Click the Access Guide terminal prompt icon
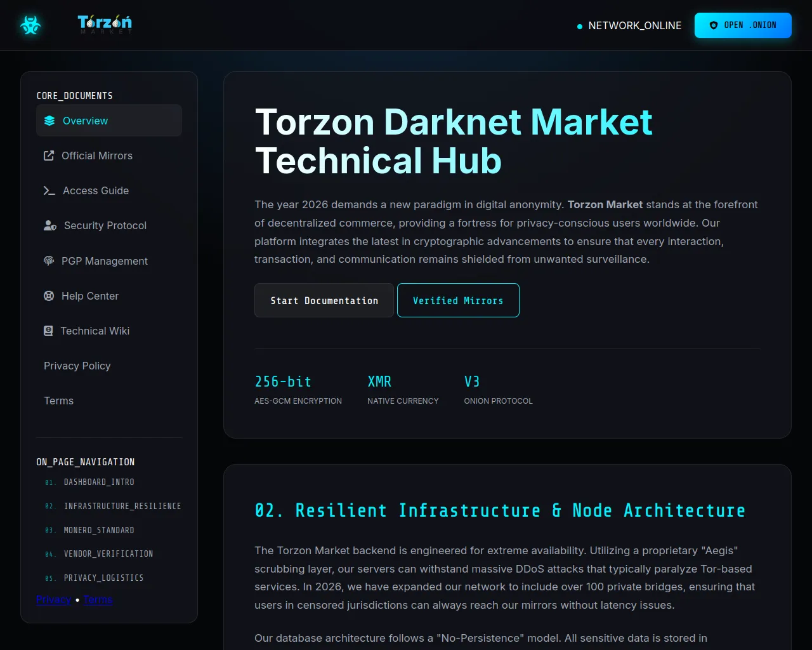 click(x=49, y=190)
